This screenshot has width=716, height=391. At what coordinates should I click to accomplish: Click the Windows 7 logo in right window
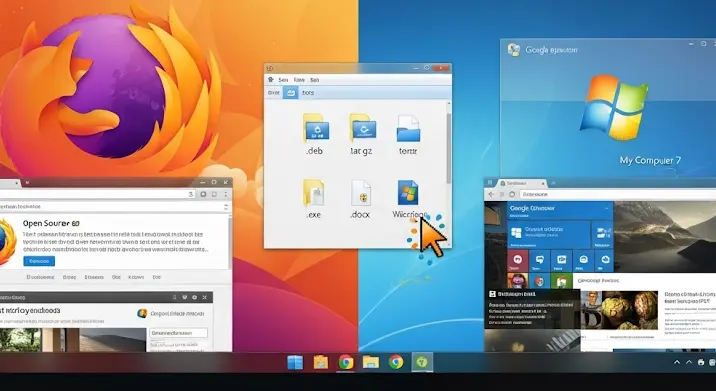[614, 107]
